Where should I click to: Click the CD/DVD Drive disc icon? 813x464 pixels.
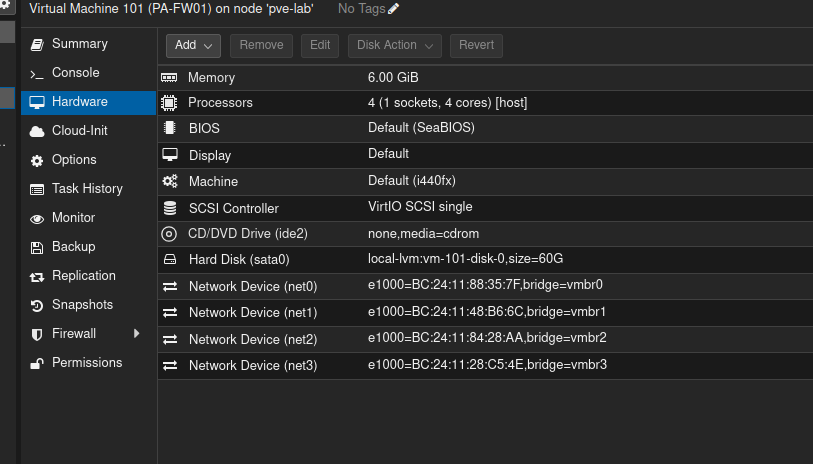[x=169, y=234]
